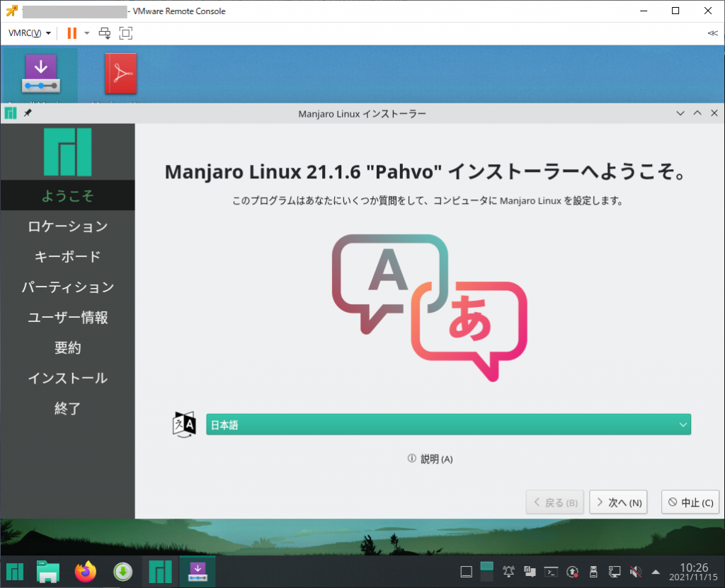Click the 戻る (B) back button
This screenshot has height=588, width=725.
[555, 502]
